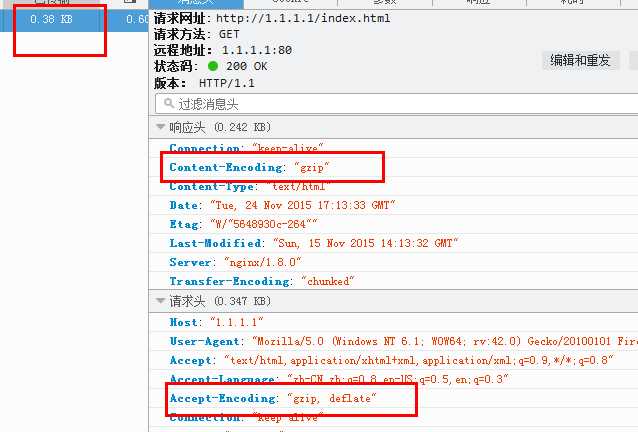Select the Transfer-Encoding "chunked" header row
Image resolution: width=638 pixels, height=432 pixels.
coord(394,281)
